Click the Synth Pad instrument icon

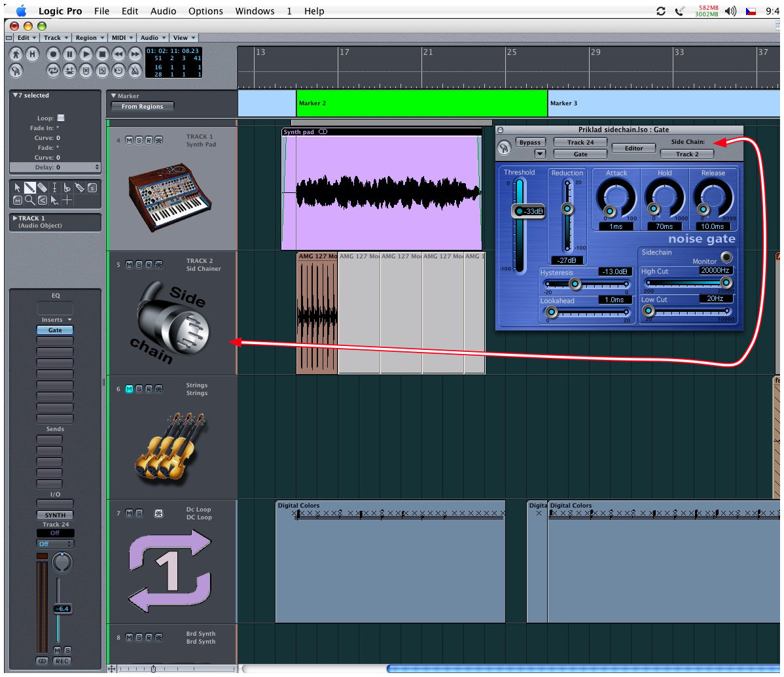(x=171, y=197)
